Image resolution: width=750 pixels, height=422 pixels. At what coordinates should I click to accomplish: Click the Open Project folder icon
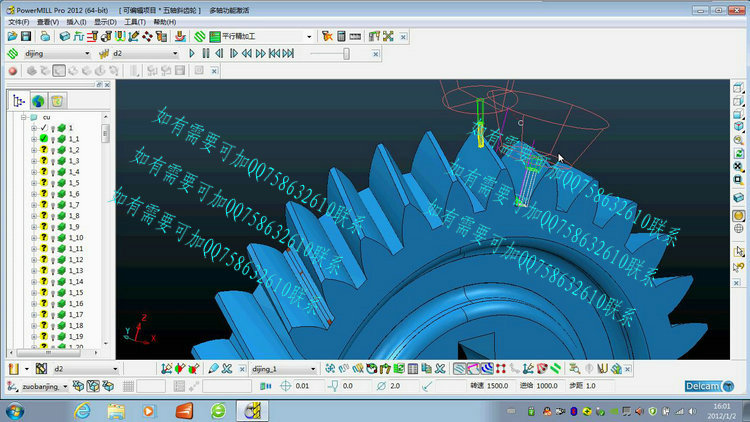11,36
